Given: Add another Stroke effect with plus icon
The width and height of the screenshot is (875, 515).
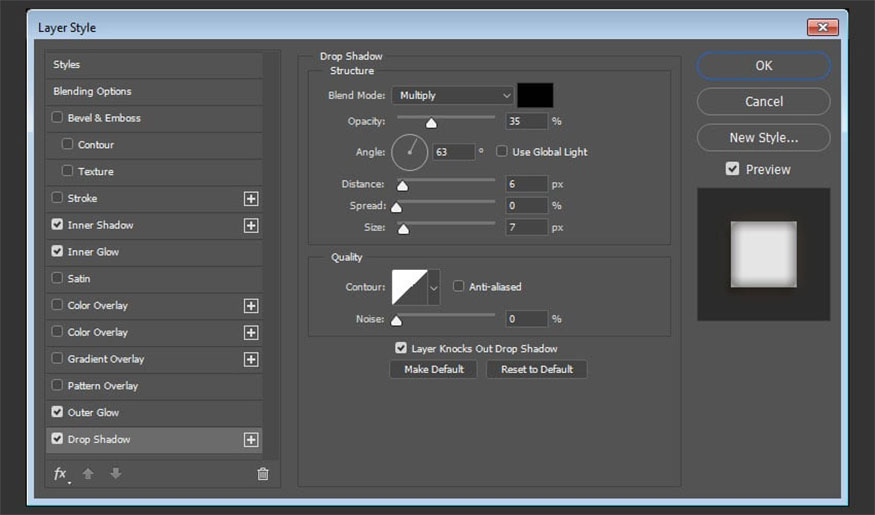Looking at the screenshot, I should [251, 199].
